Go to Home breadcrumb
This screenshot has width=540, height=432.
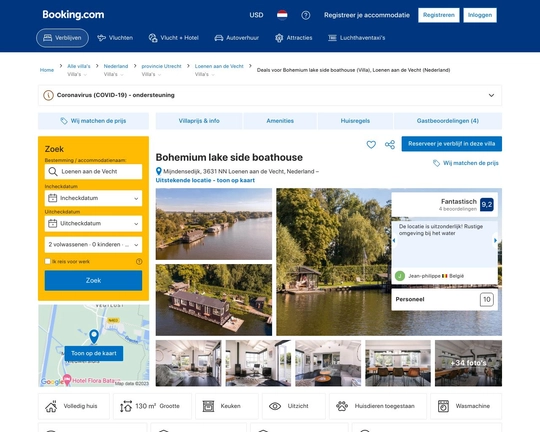47,70
